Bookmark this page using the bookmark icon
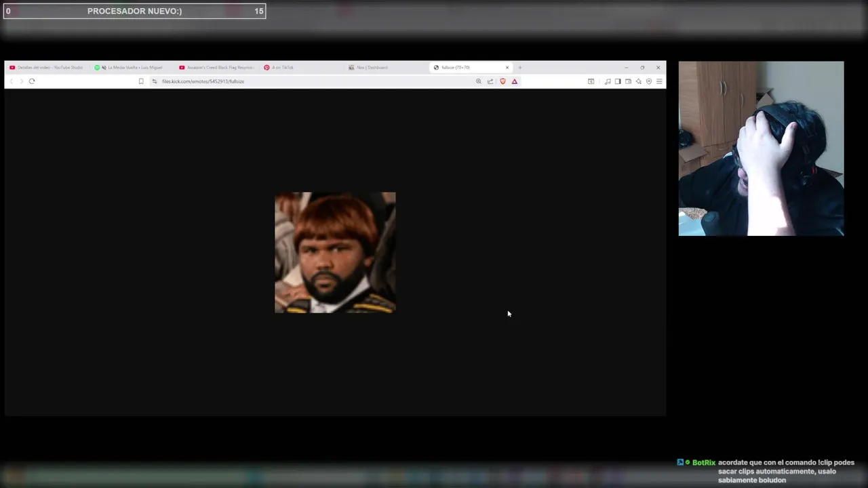Image resolution: width=868 pixels, height=488 pixels. (141, 81)
